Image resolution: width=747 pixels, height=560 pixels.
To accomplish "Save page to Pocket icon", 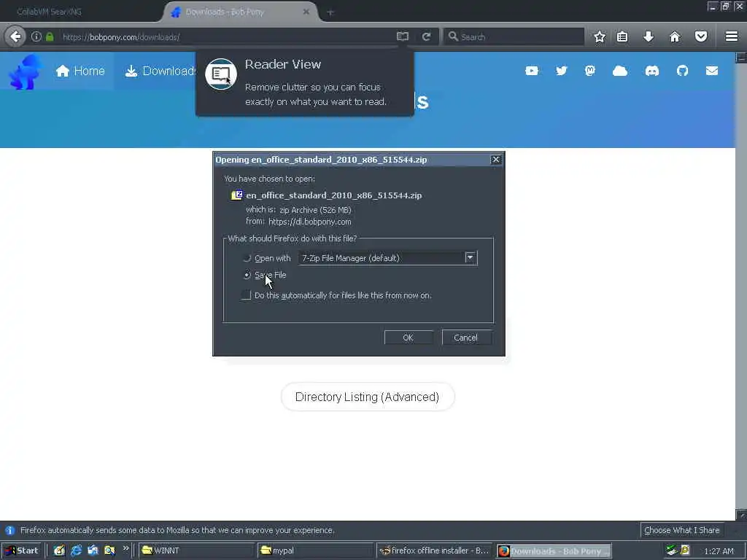I will click(701, 36).
